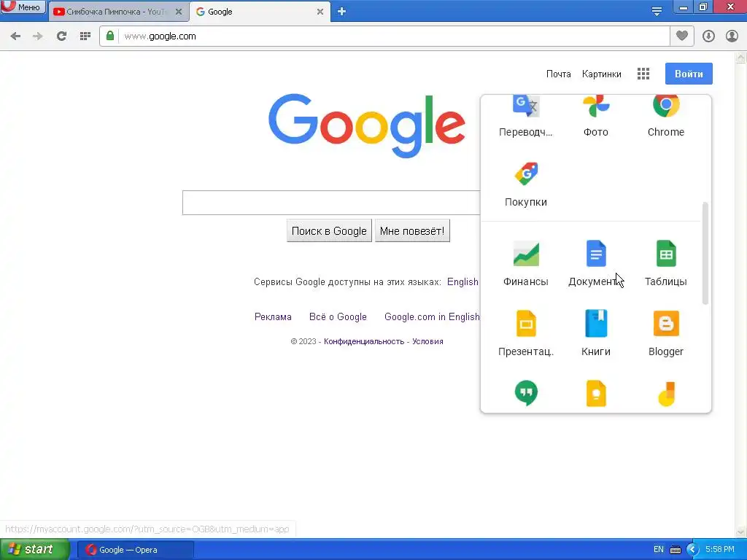Close the Google tab
This screenshot has height=560, width=747.
point(320,12)
